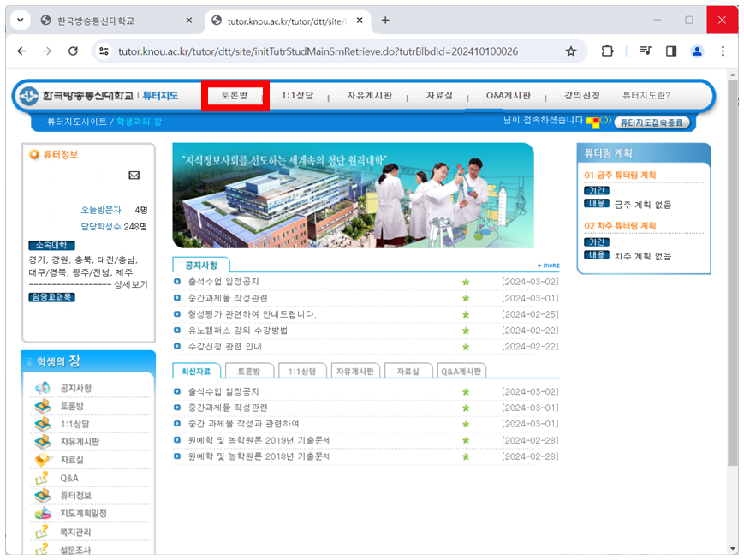
Task: Open 수강신청 관련 안내 notice
Action: [x=225, y=347]
